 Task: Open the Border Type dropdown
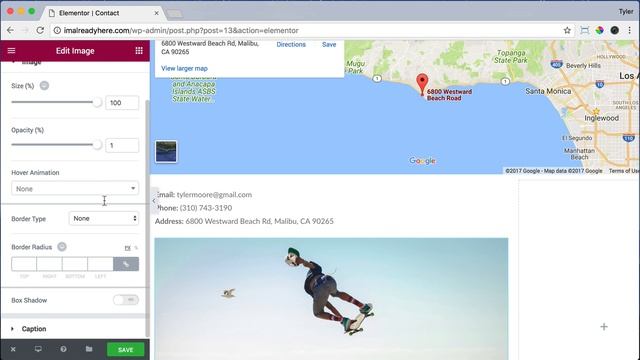pos(104,218)
